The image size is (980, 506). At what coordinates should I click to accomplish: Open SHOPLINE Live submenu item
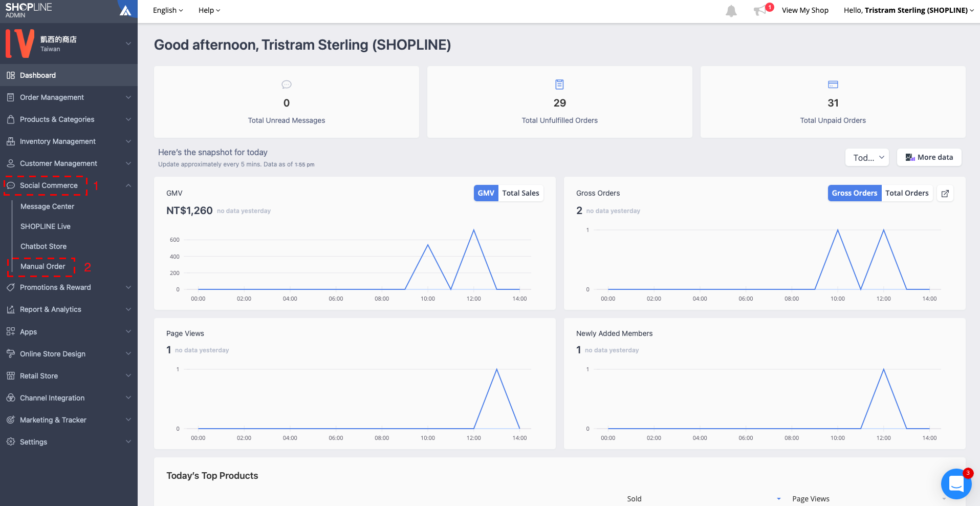46,226
